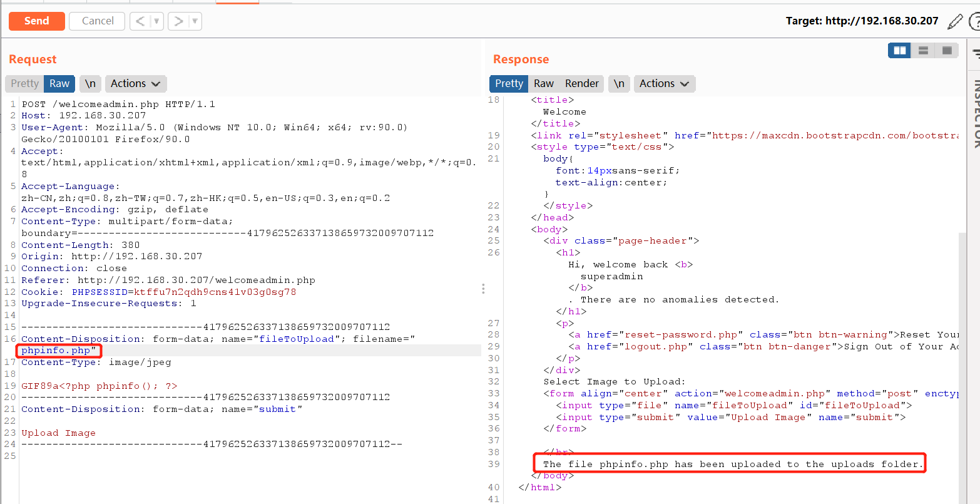This screenshot has height=504, width=980.
Task: Click the Connection: close header
Action: (x=74, y=268)
